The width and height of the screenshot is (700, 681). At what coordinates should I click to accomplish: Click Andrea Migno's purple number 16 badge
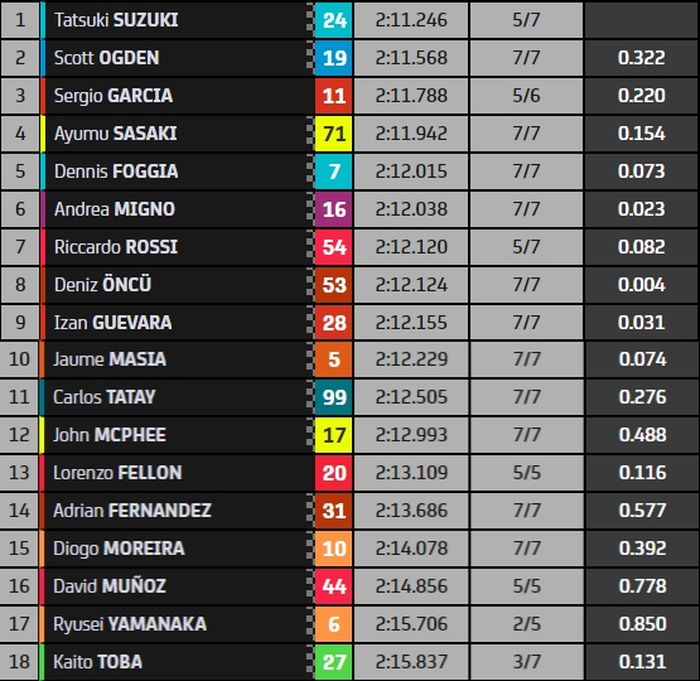(334, 209)
